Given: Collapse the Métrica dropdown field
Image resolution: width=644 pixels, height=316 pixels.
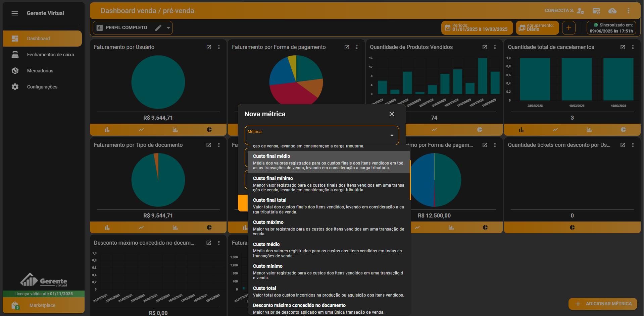Looking at the screenshot, I should click(x=392, y=135).
